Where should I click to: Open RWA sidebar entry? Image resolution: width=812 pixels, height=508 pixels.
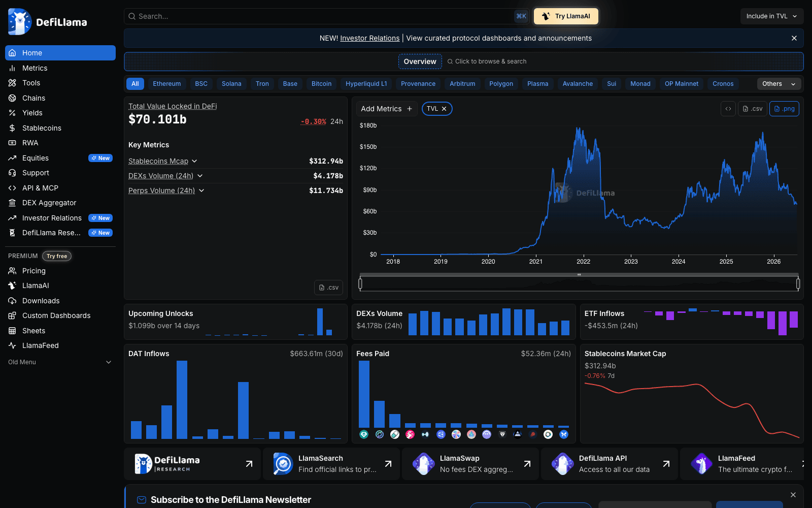[60, 143]
